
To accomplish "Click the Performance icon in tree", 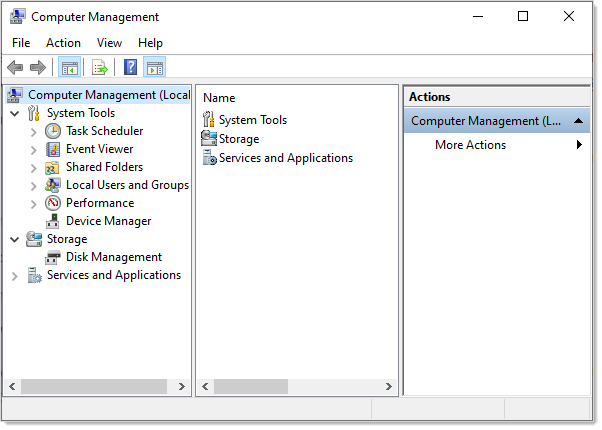I will pyautogui.click(x=53, y=203).
